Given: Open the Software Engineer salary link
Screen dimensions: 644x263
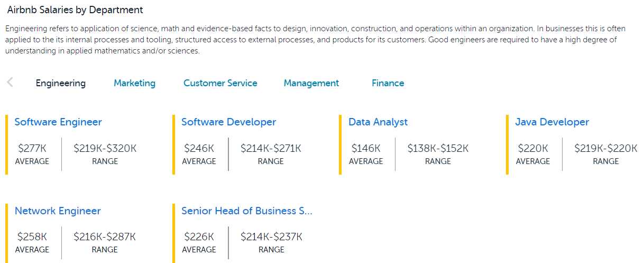Looking at the screenshot, I should tap(58, 122).
